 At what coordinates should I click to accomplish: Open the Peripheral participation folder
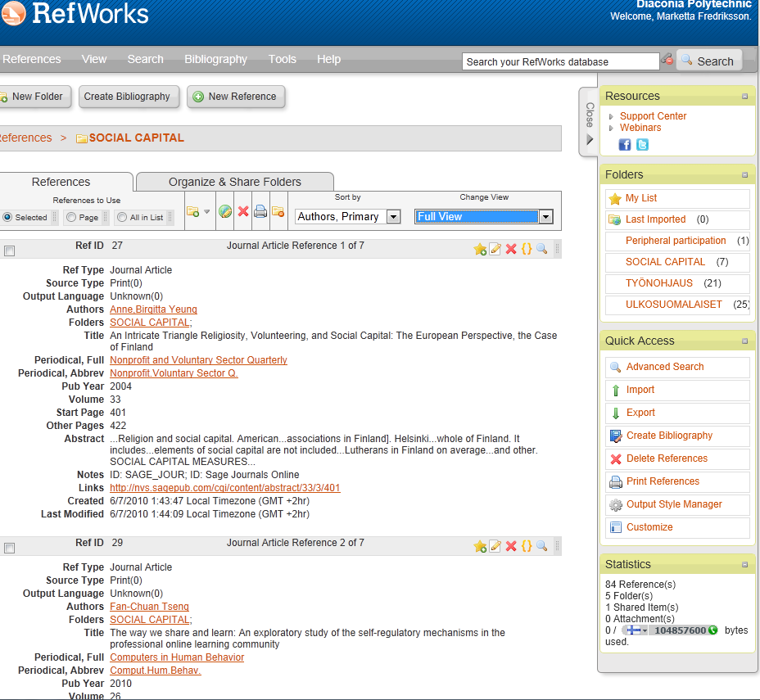(x=676, y=241)
